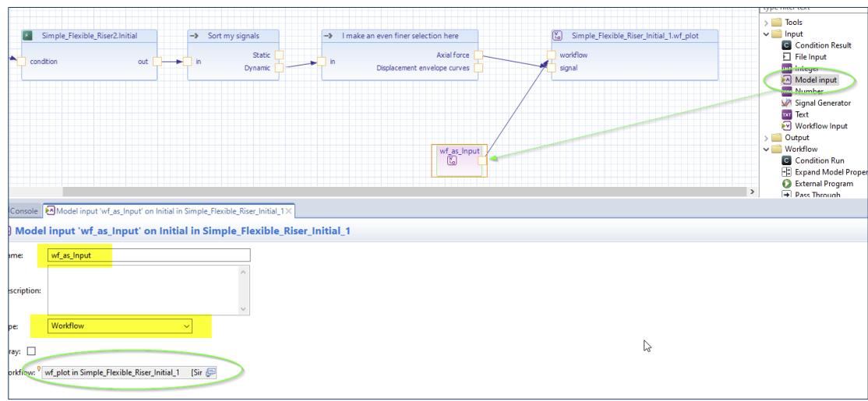Expand the Tools folder in palette
868x401 pixels.
point(767,23)
